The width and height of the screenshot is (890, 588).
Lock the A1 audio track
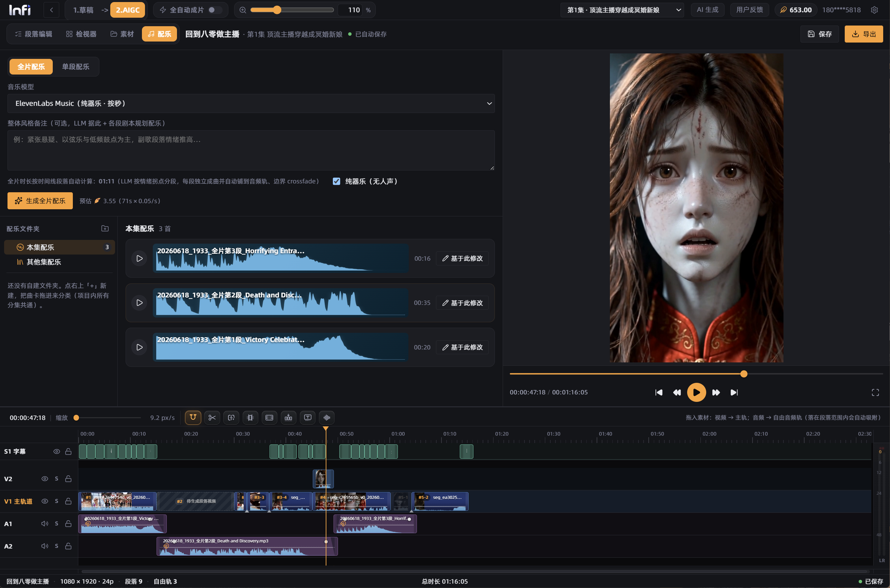coord(68,523)
